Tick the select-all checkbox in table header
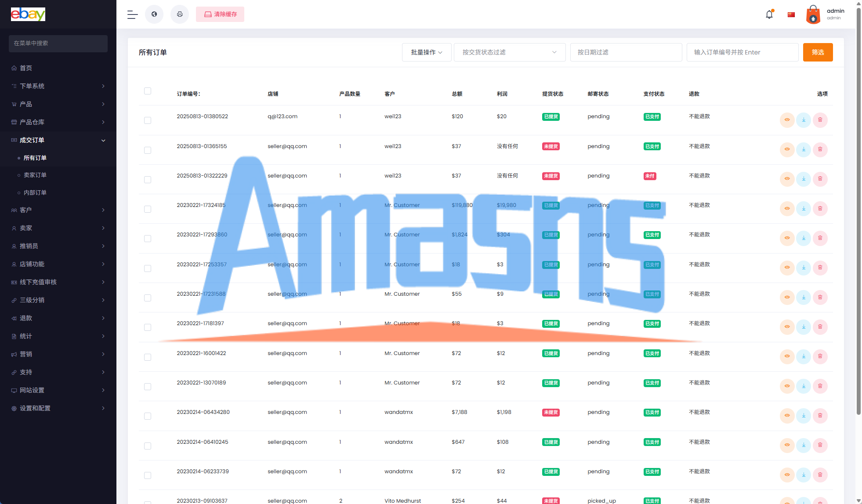Viewport: 862px width, 504px height. (x=148, y=91)
